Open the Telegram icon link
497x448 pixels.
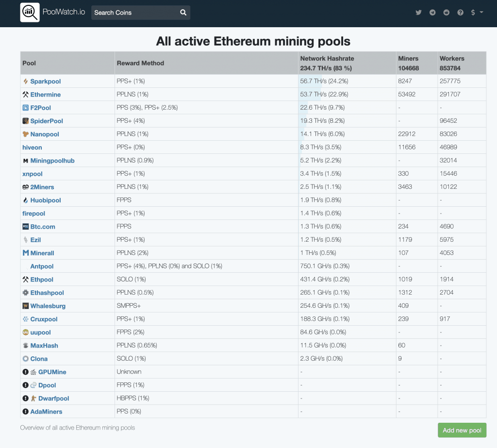(432, 13)
